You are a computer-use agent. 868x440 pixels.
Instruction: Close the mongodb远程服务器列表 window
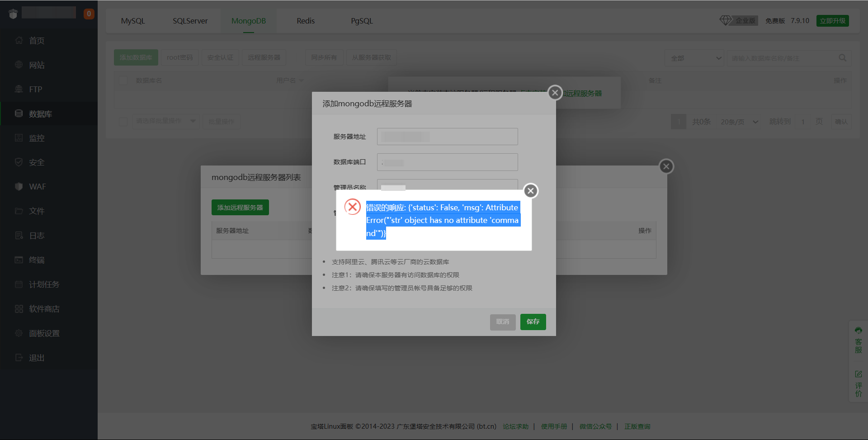point(666,166)
